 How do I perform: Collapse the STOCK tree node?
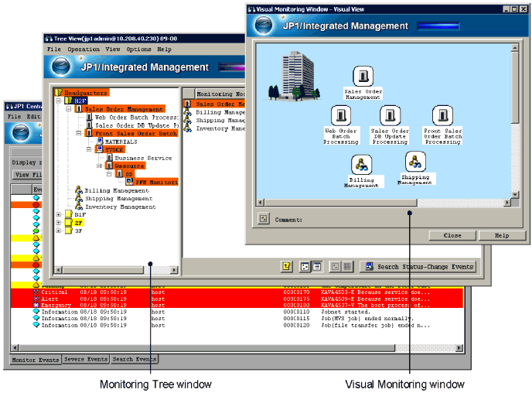click(89, 149)
